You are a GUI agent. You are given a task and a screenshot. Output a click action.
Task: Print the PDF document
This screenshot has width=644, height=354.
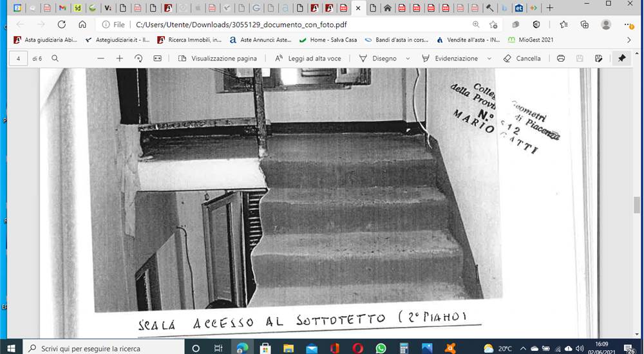pyautogui.click(x=561, y=59)
